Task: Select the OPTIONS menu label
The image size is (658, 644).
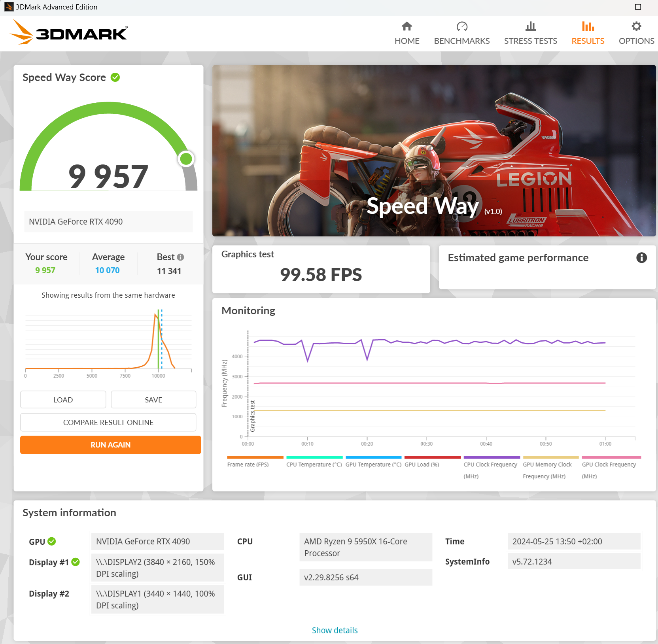Action: click(x=637, y=41)
